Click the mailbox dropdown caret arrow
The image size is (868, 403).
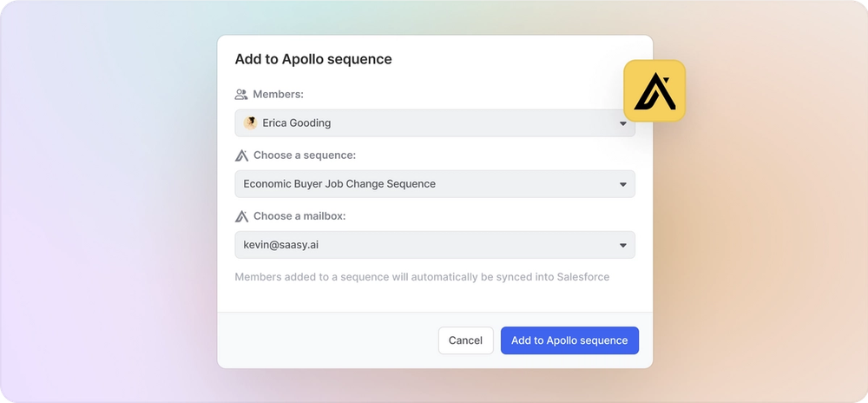[x=622, y=245]
